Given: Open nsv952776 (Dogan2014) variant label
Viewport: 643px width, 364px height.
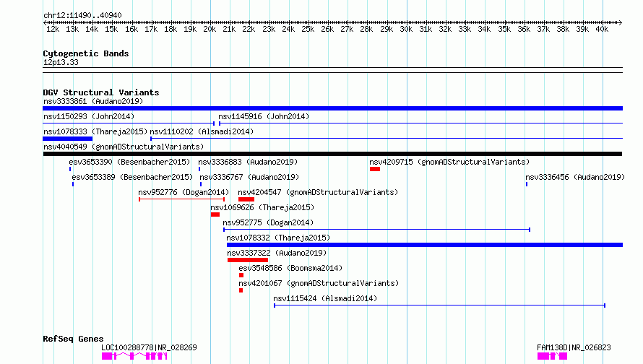Looking at the screenshot, I should point(184,192).
